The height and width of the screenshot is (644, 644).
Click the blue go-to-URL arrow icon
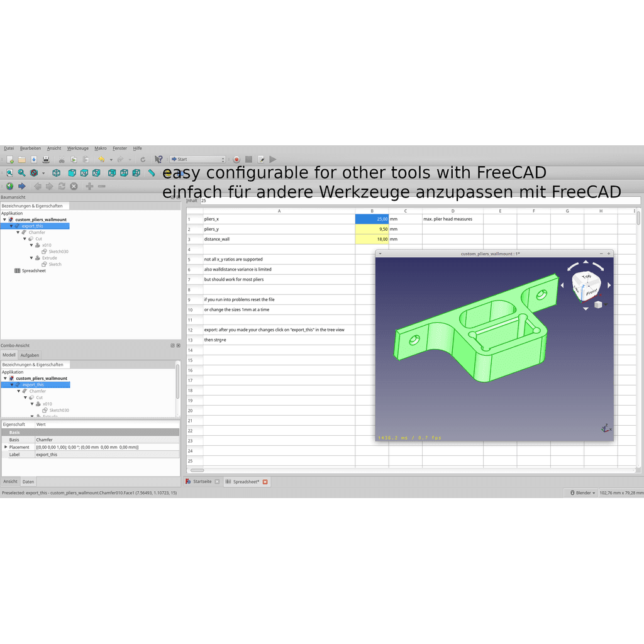tap(22, 186)
